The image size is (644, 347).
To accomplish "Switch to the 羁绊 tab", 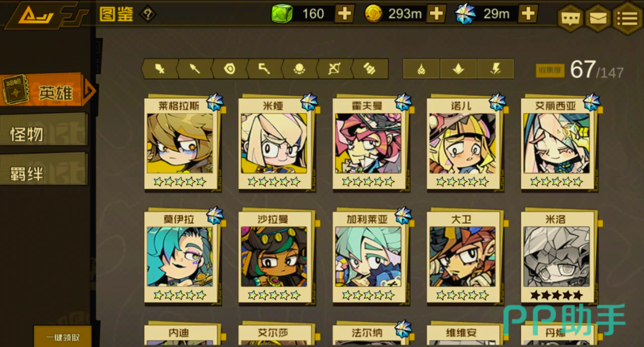I will (43, 173).
